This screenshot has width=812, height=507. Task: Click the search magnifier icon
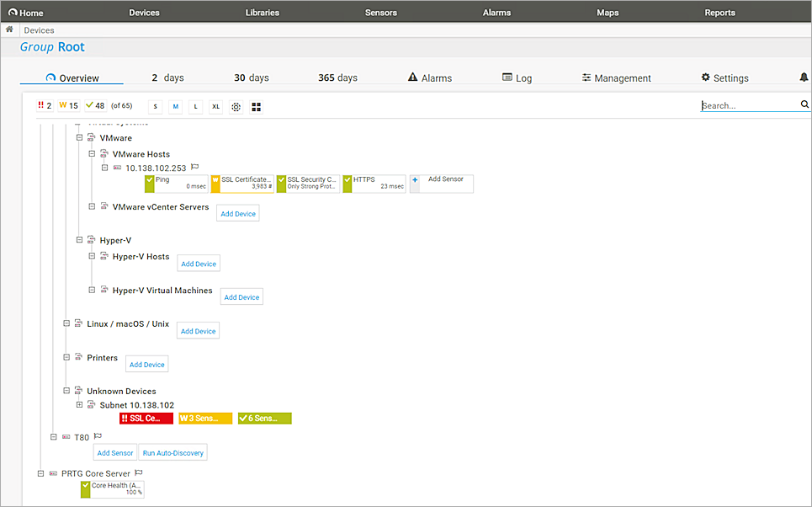pyautogui.click(x=804, y=104)
